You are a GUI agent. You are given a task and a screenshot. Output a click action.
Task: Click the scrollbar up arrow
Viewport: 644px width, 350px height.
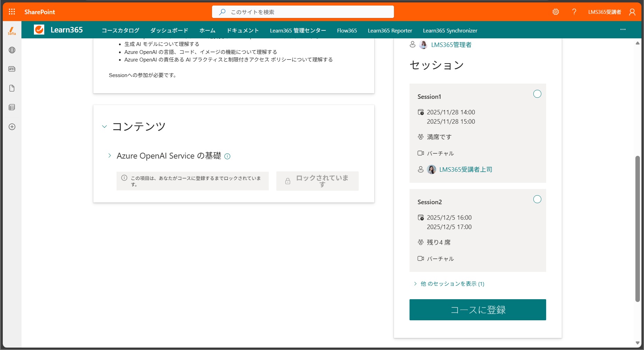pyautogui.click(x=637, y=43)
